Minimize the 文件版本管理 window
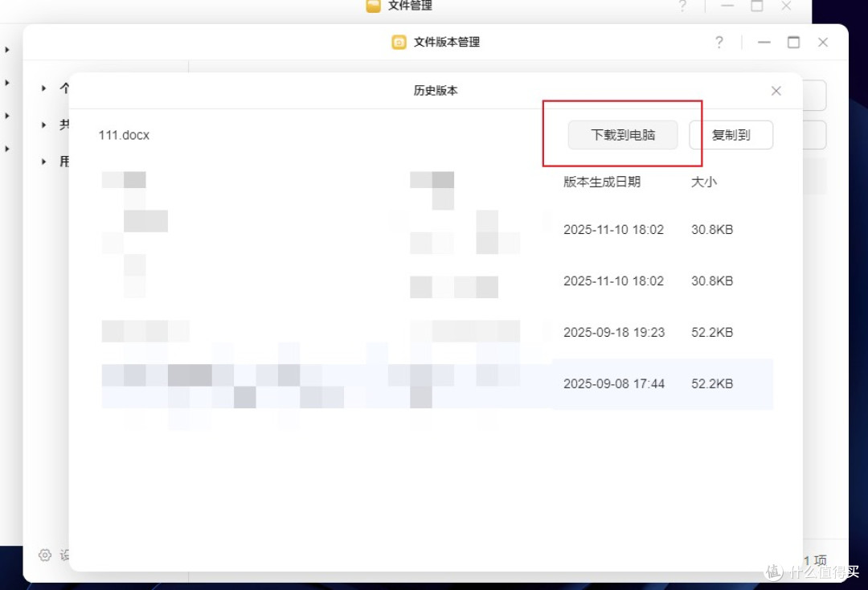Viewport: 868px width, 590px height. [x=764, y=43]
